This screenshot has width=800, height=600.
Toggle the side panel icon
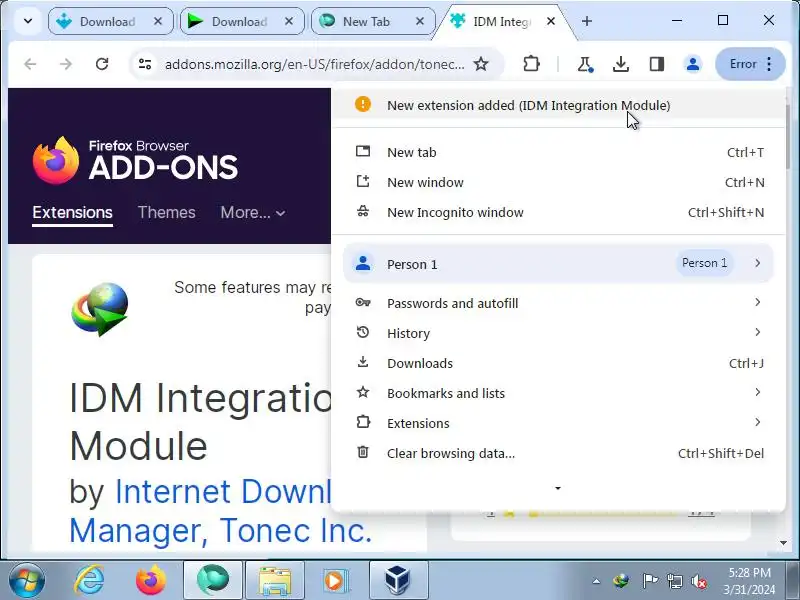tap(657, 64)
